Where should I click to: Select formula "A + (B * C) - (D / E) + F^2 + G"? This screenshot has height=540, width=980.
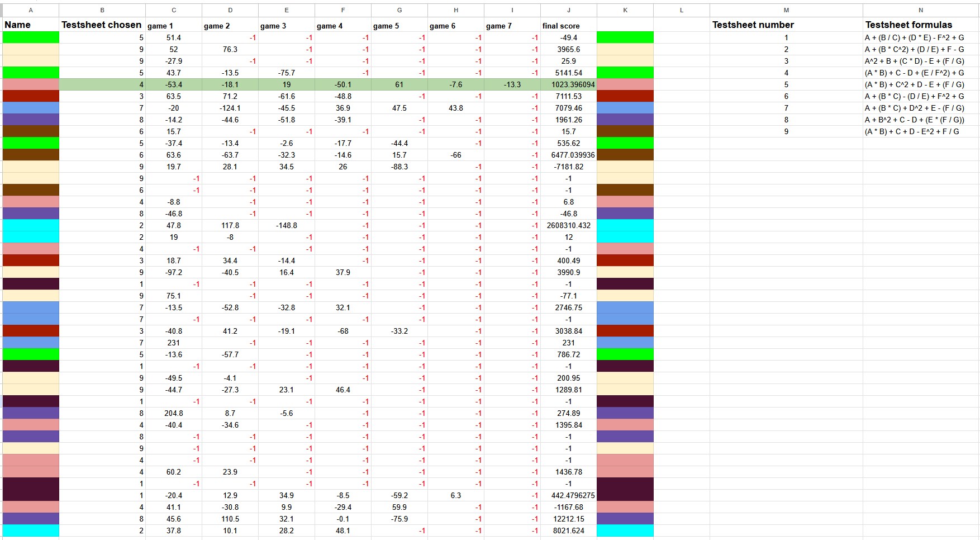tap(921, 96)
